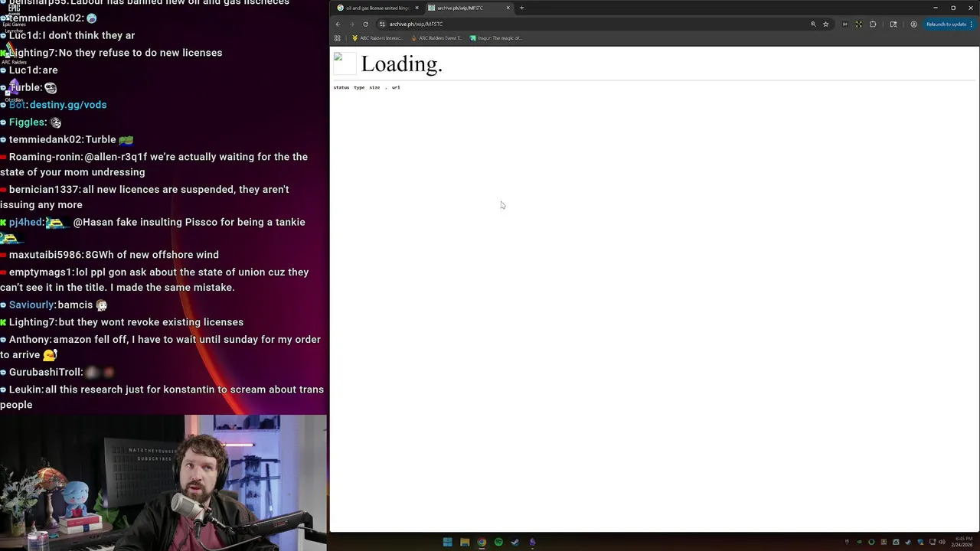
Task: Open Spotify from the taskbar
Action: [x=498, y=542]
